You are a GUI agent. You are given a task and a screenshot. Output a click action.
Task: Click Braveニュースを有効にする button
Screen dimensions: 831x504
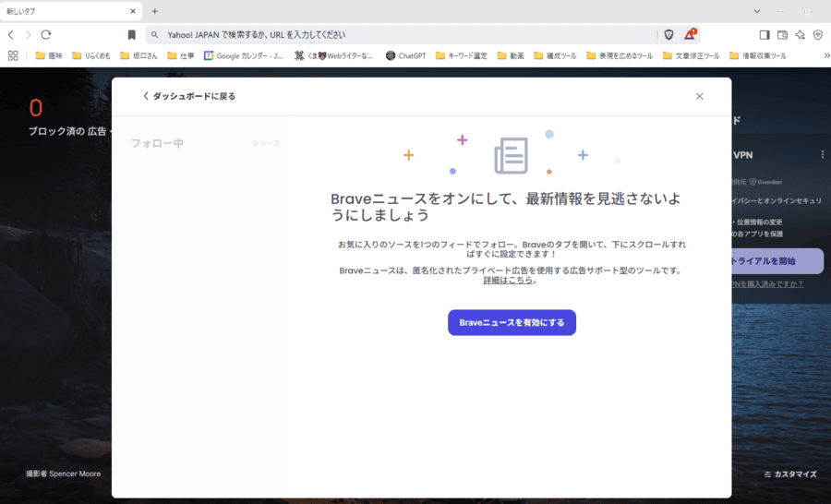click(512, 322)
